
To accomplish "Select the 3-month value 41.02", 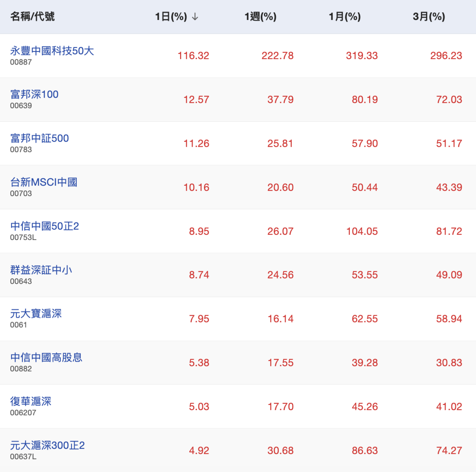I will point(449,407).
